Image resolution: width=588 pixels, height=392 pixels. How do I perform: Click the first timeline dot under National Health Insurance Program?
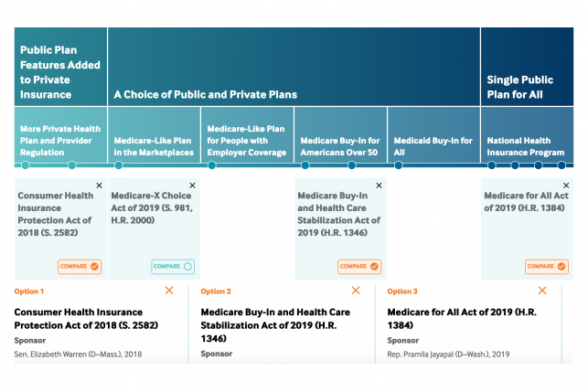492,165
